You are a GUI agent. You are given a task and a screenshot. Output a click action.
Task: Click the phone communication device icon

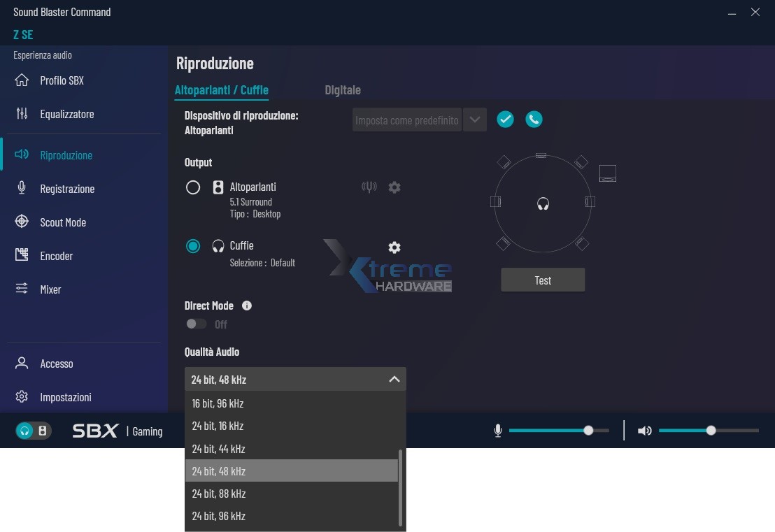click(534, 120)
